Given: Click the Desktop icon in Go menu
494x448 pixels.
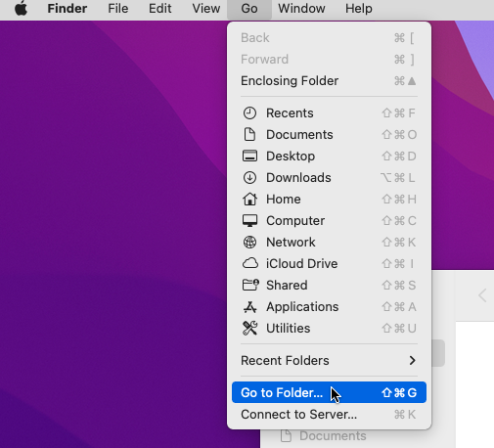Looking at the screenshot, I should click(x=249, y=157).
